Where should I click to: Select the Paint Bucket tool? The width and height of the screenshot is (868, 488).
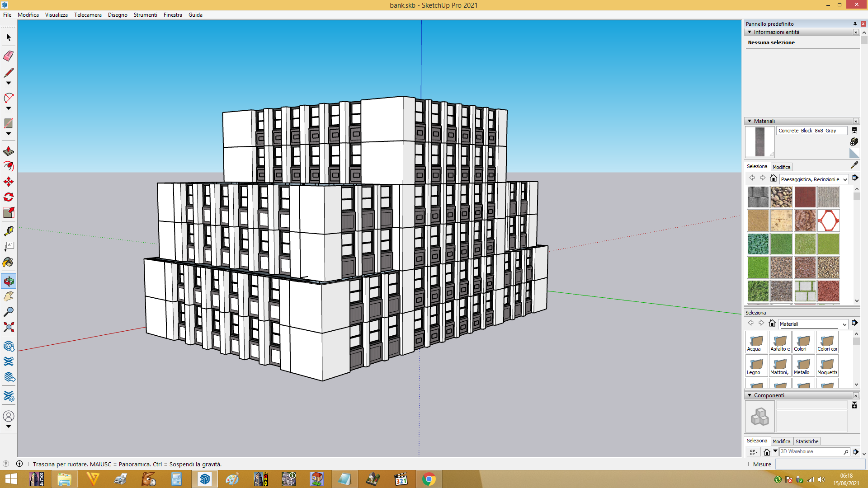coord(9,262)
